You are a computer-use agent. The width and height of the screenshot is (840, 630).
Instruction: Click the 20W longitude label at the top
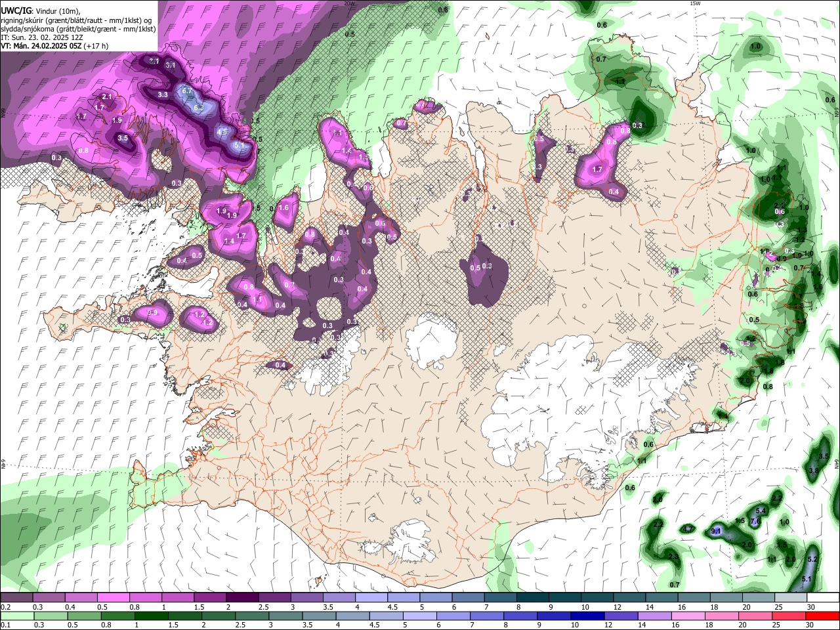(x=349, y=3)
